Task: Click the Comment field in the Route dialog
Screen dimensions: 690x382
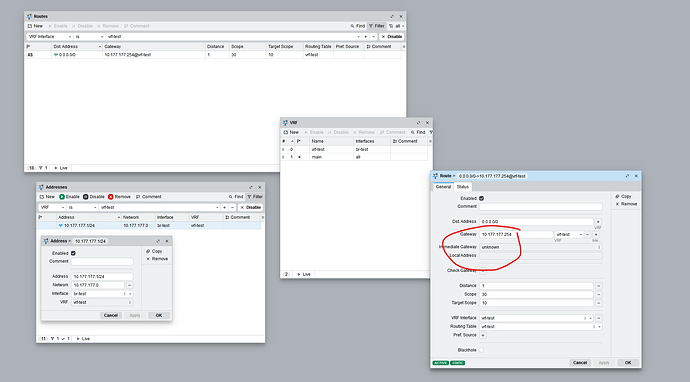Action: (x=541, y=206)
